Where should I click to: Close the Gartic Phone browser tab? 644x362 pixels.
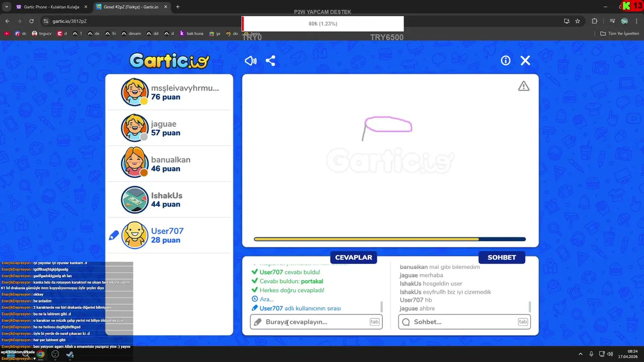click(86, 7)
